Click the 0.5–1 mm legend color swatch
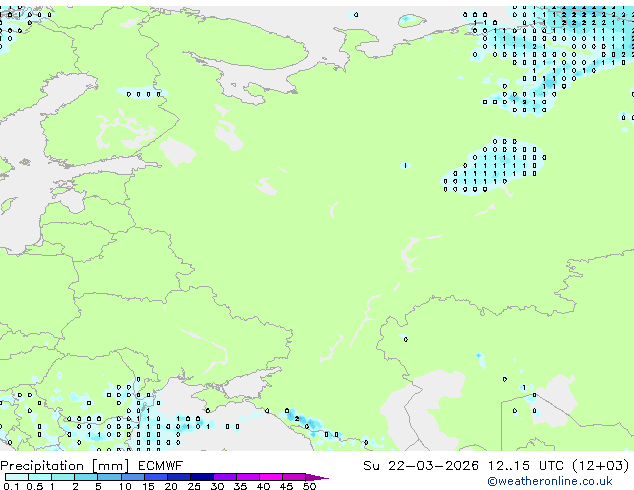Viewport: 634px width, 490px height. 40,477
